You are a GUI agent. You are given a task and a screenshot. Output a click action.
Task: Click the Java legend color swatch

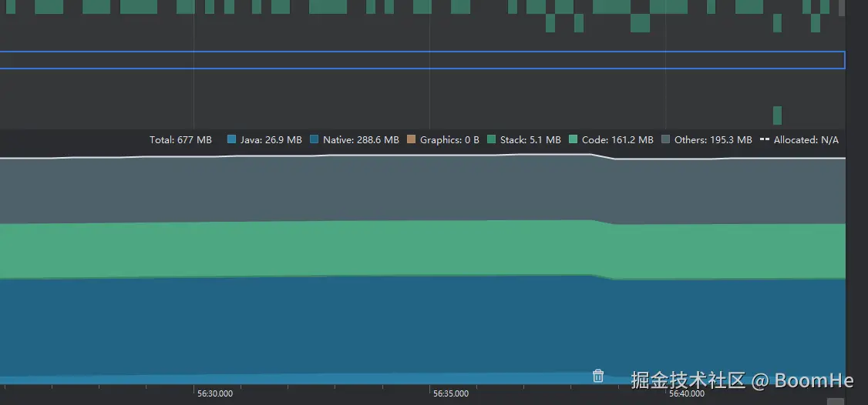click(x=232, y=139)
